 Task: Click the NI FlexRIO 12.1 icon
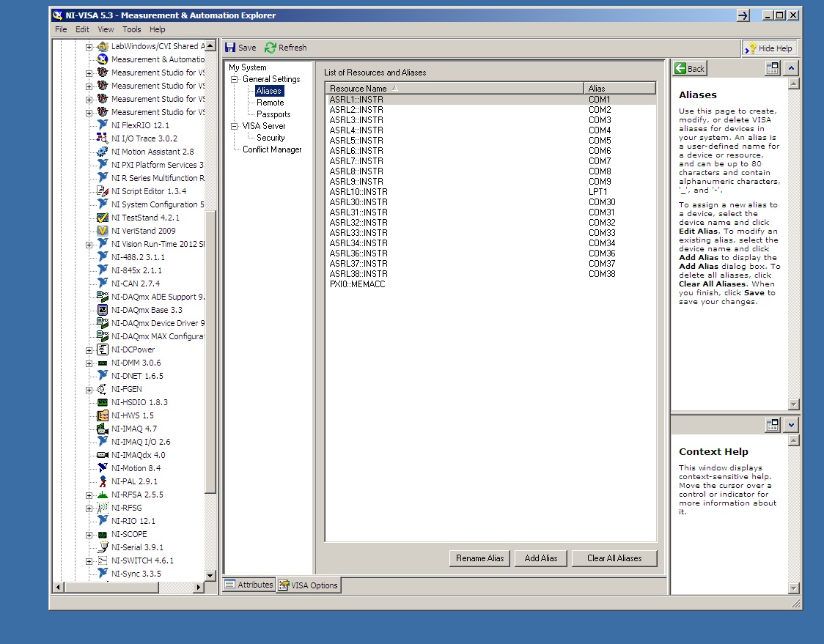click(103, 125)
